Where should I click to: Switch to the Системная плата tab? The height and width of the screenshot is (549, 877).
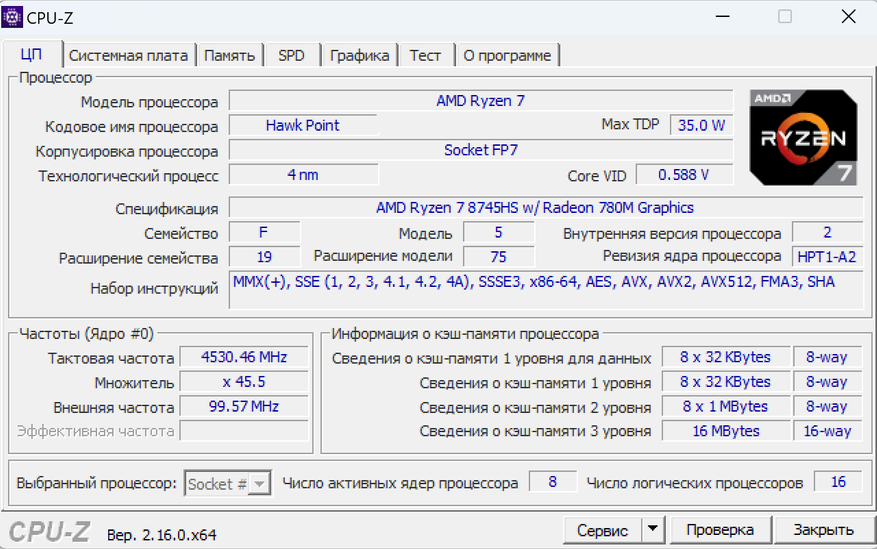tap(128, 56)
